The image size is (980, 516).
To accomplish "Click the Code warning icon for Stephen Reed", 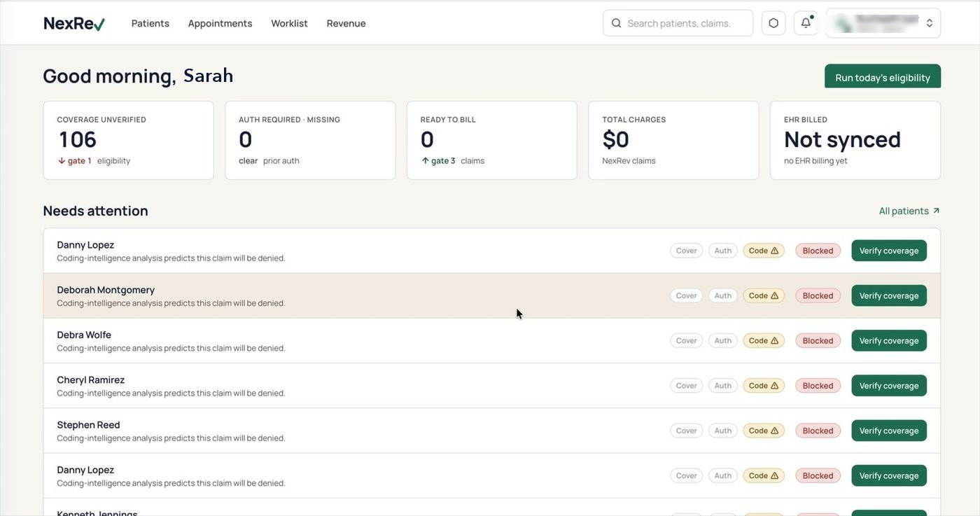I will [x=774, y=431].
